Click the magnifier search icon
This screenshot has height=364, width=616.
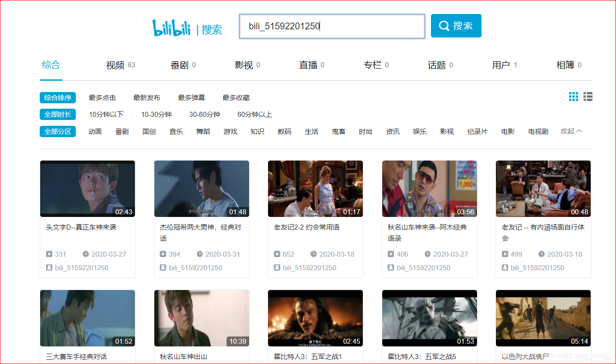[443, 26]
